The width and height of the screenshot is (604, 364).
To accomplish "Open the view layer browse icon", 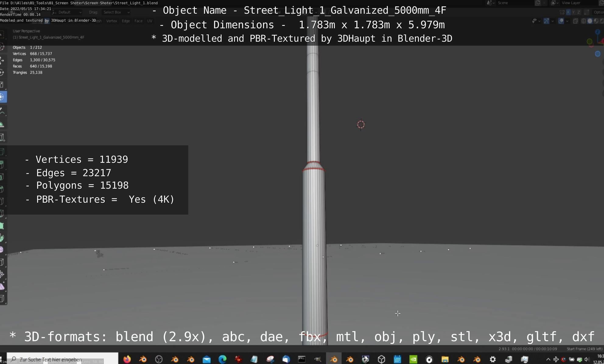I will pos(554,3).
